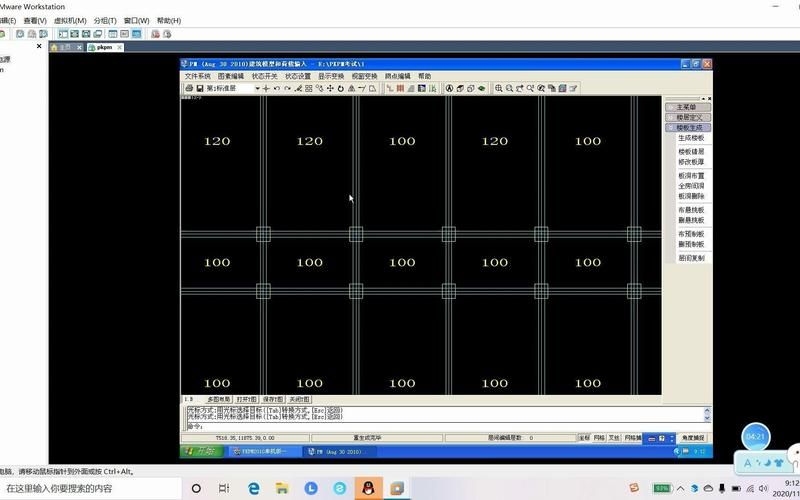Viewport: 800px width, 500px height.
Task: Toggle the 叉丝 crosshair status button
Action: pos(614,438)
